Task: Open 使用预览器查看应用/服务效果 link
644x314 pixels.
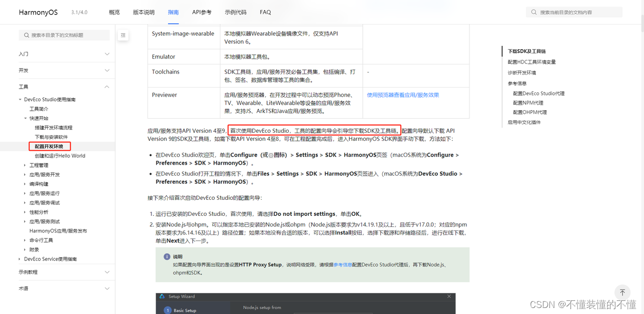Action: point(403,95)
